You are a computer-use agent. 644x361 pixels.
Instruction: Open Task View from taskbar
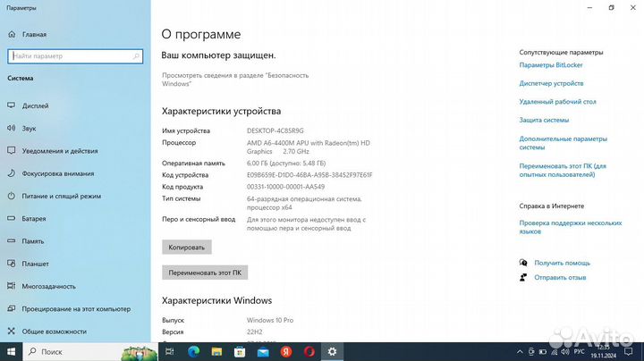tap(170, 351)
